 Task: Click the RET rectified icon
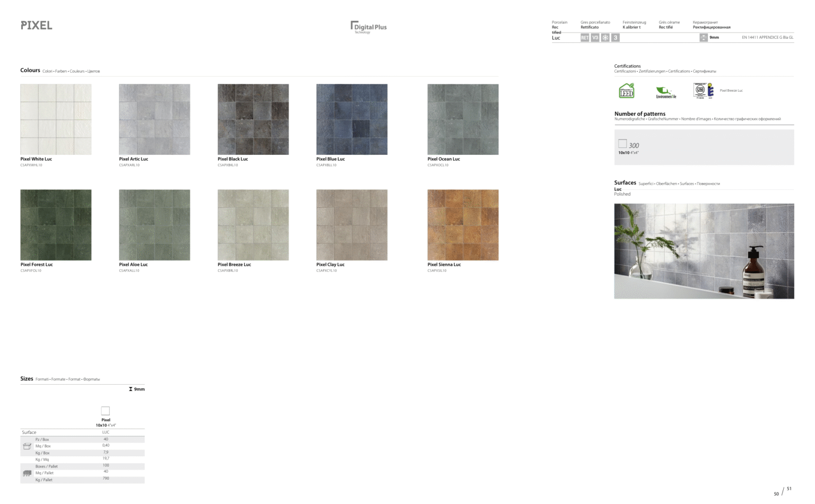coord(585,37)
